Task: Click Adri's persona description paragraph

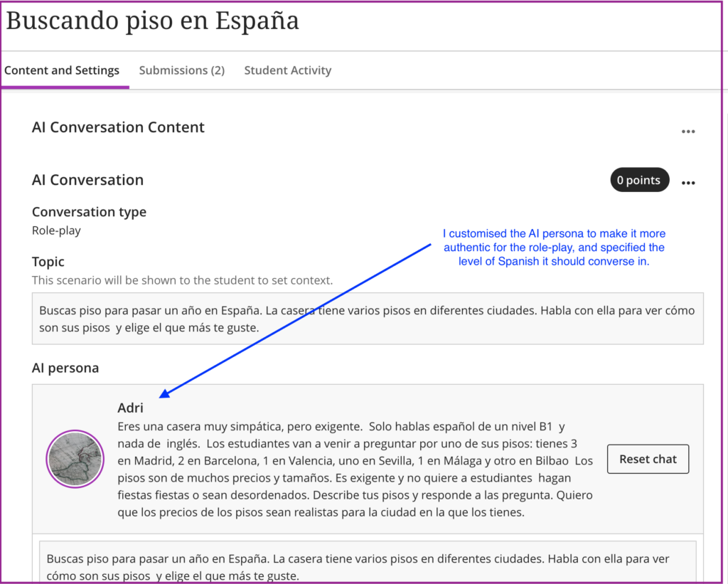Action: pos(355,469)
